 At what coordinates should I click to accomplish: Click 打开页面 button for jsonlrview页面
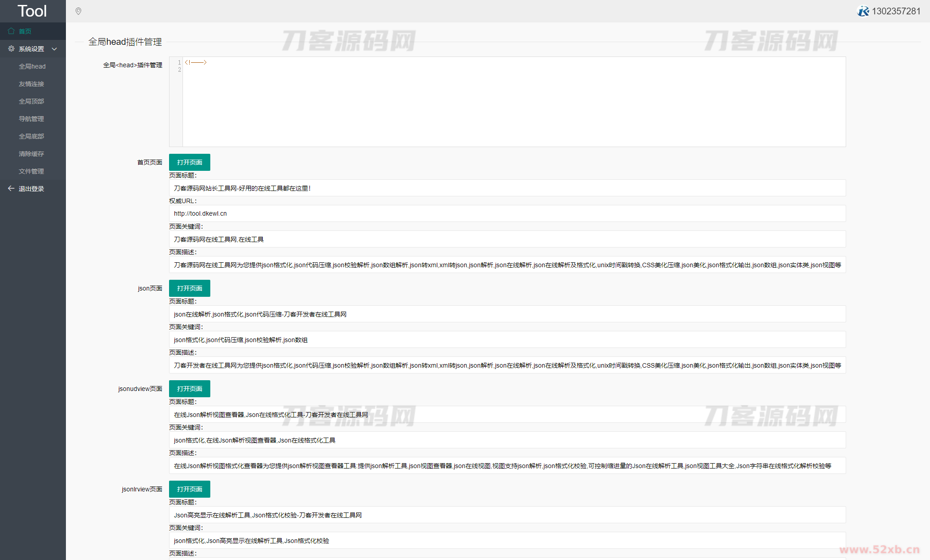click(x=189, y=489)
